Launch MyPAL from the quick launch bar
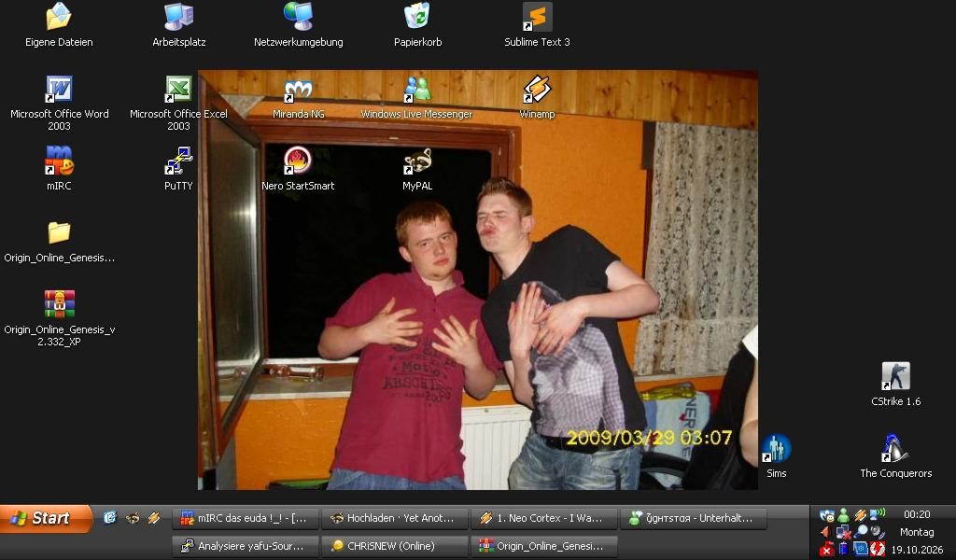This screenshot has height=560, width=956. click(x=133, y=518)
